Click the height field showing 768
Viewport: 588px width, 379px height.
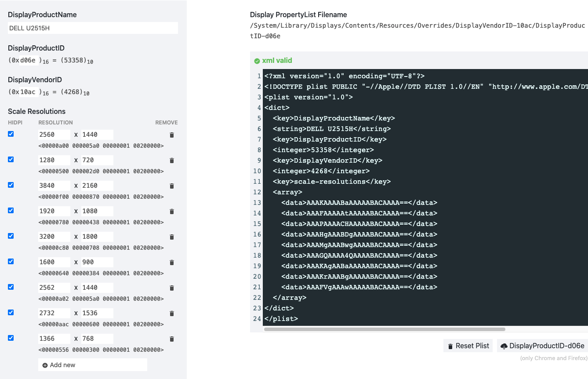click(x=97, y=339)
